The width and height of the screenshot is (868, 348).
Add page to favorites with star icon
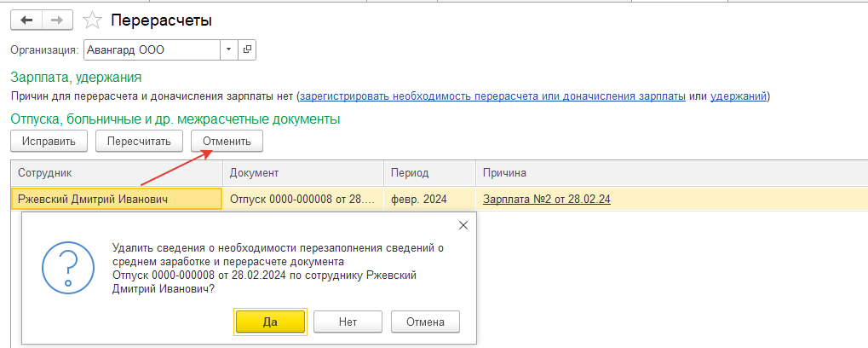tap(92, 21)
